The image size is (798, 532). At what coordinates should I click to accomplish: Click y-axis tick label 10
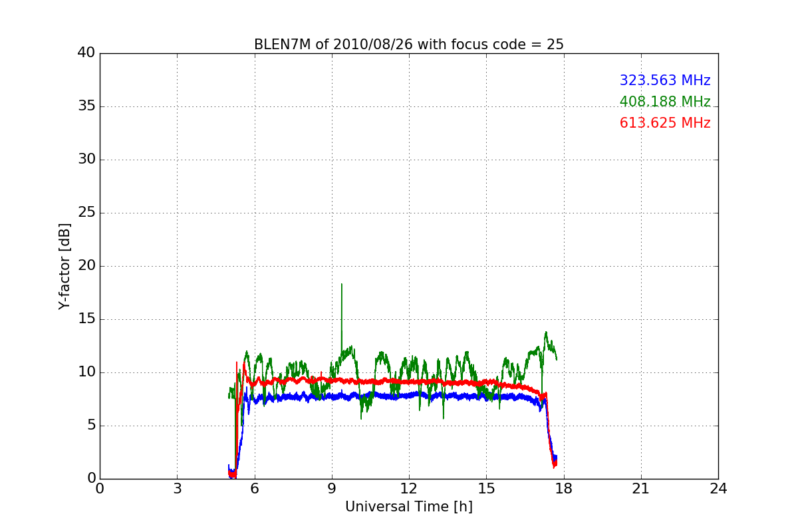coord(86,372)
